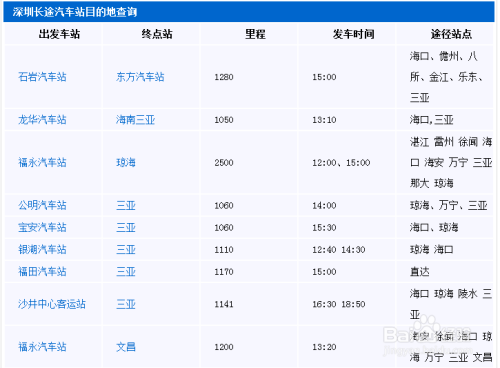Click the departure times 16:30 18:50
Screen dimensions: 500x368
(339, 304)
